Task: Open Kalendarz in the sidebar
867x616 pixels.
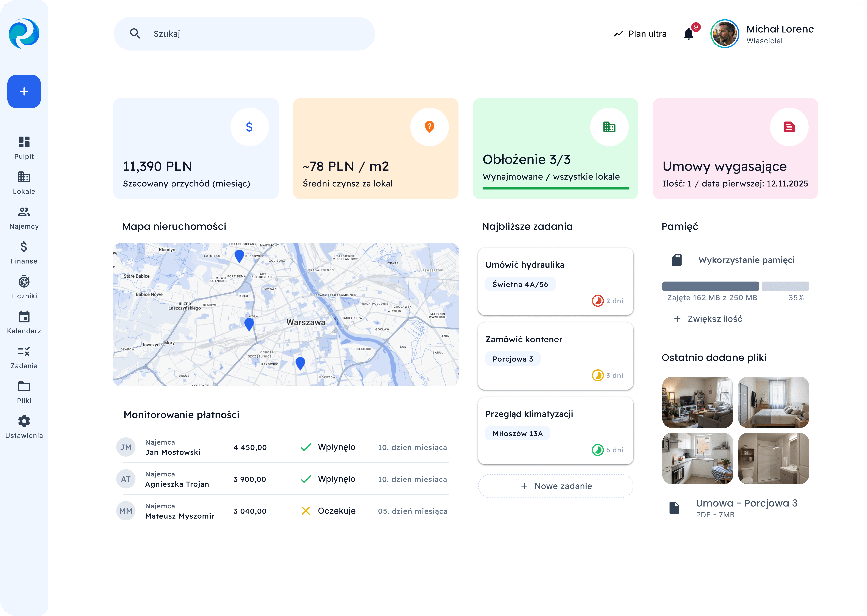Action: 24,322
